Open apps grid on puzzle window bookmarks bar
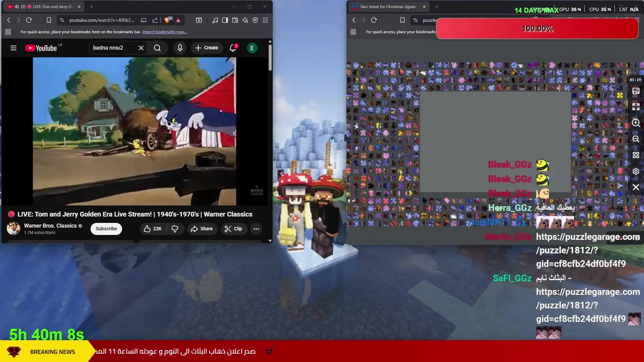The width and height of the screenshot is (644, 362). click(x=353, y=32)
